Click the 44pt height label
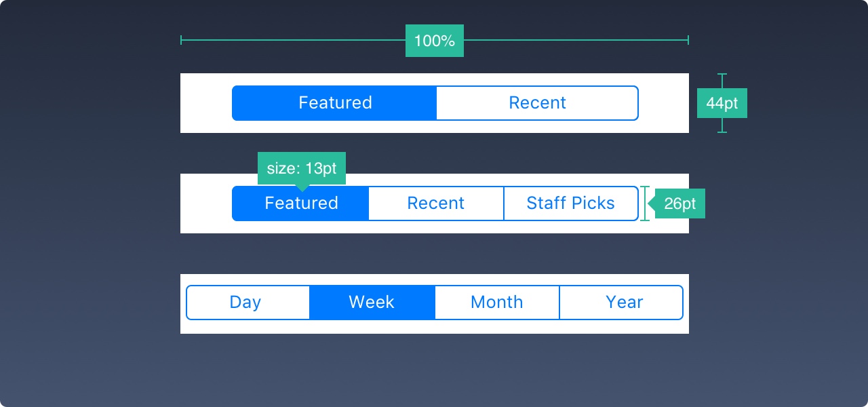 tap(722, 103)
